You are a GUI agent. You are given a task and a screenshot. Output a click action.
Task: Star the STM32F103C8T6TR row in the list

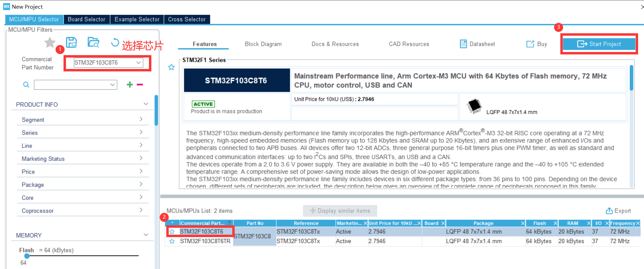(x=172, y=241)
